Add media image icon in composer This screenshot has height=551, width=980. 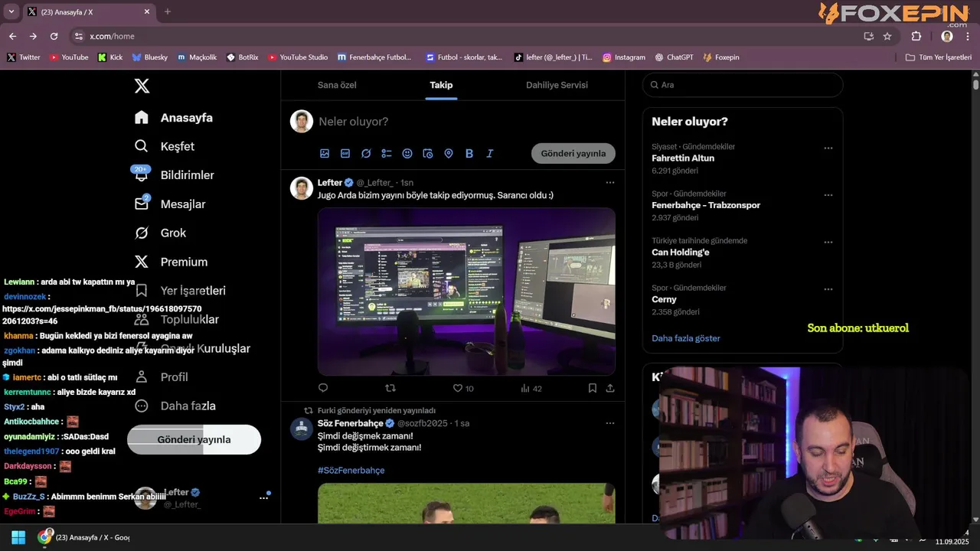point(325,153)
